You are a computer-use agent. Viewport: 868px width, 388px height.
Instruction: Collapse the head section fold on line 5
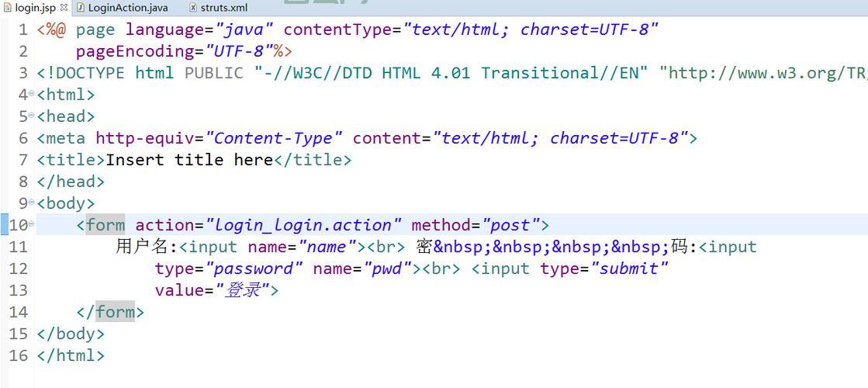click(32, 116)
